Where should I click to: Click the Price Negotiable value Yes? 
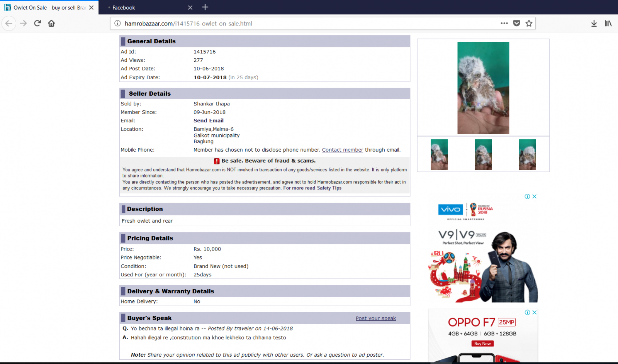tap(198, 257)
